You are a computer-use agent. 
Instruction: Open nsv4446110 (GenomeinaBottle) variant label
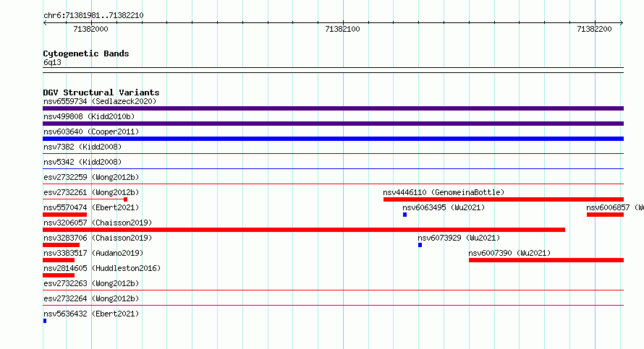[444, 192]
